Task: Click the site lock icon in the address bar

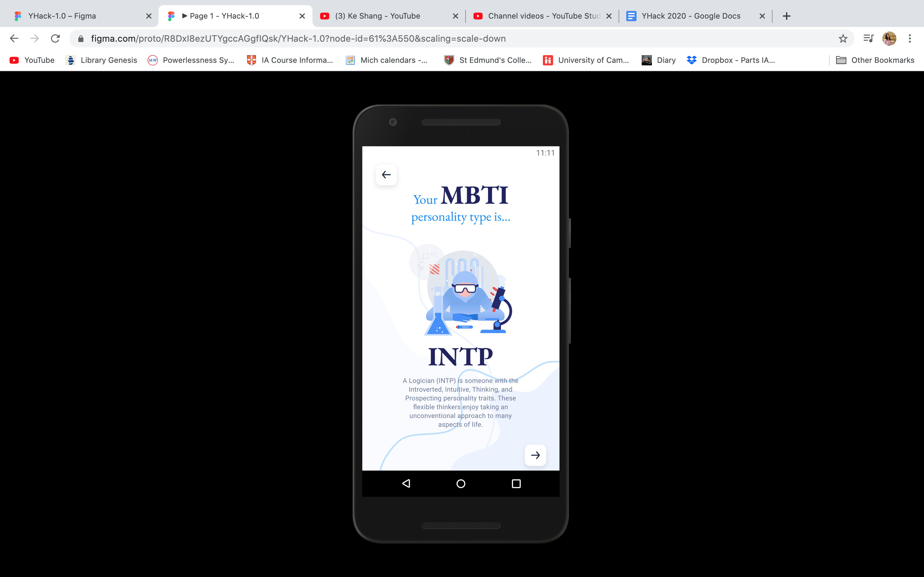Action: coord(81,38)
